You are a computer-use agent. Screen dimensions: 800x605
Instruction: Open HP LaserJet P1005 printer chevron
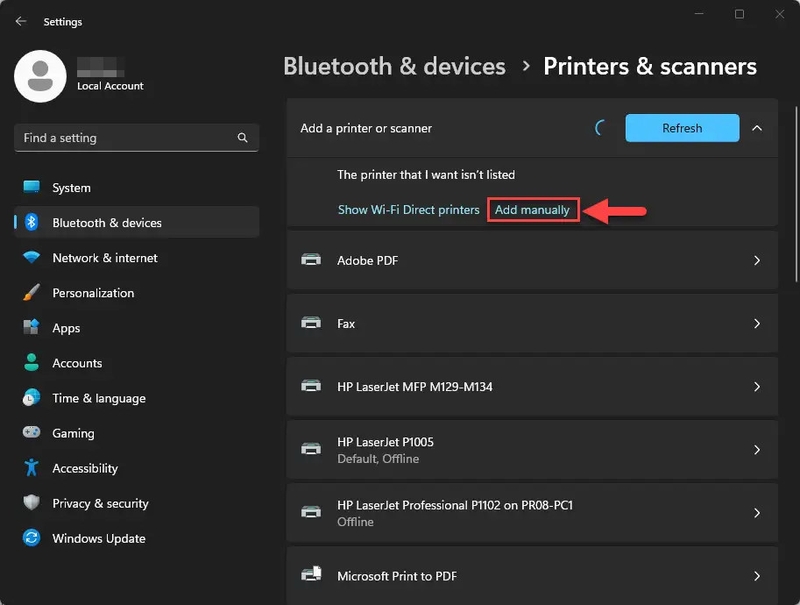(757, 450)
